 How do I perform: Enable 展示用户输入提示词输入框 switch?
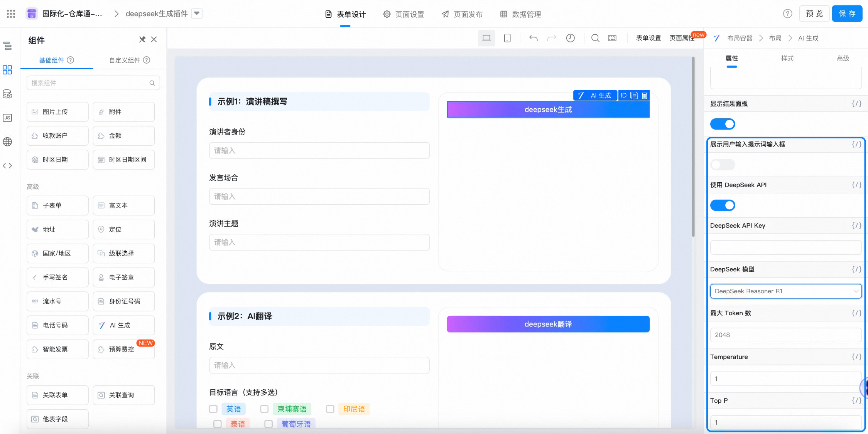point(723,165)
